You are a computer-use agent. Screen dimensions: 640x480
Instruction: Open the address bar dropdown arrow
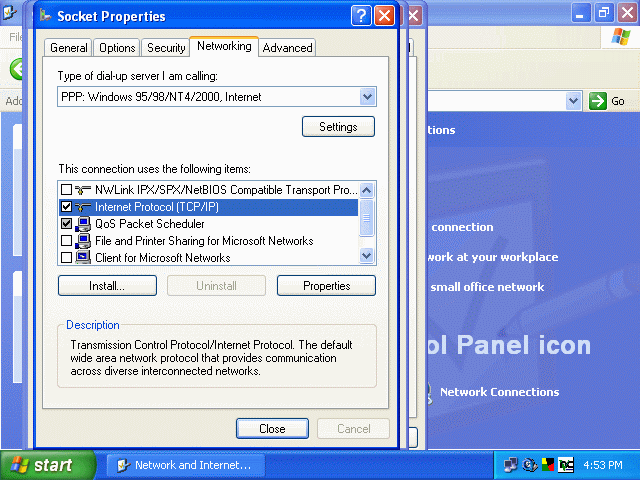tap(573, 100)
